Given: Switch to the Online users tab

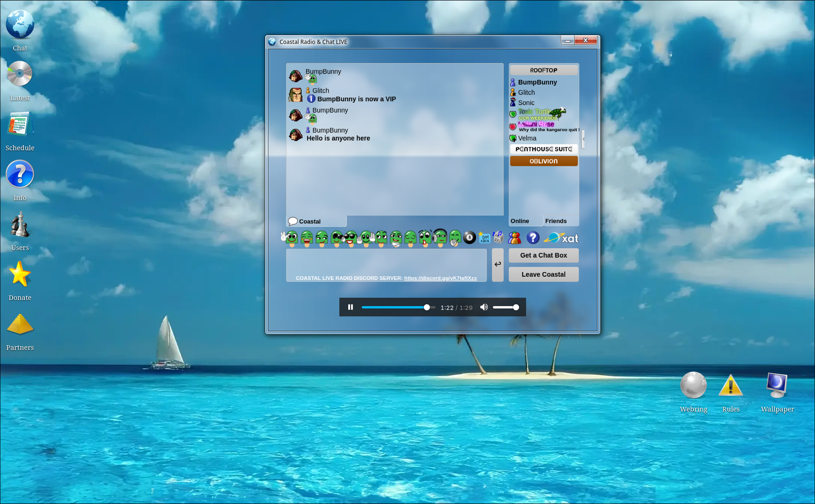Looking at the screenshot, I should (526, 221).
